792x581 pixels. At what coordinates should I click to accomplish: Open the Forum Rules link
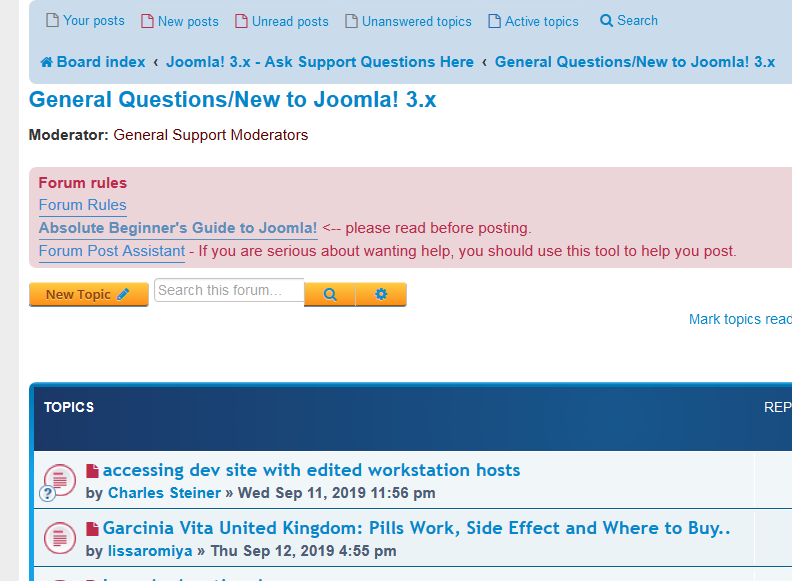coord(82,205)
